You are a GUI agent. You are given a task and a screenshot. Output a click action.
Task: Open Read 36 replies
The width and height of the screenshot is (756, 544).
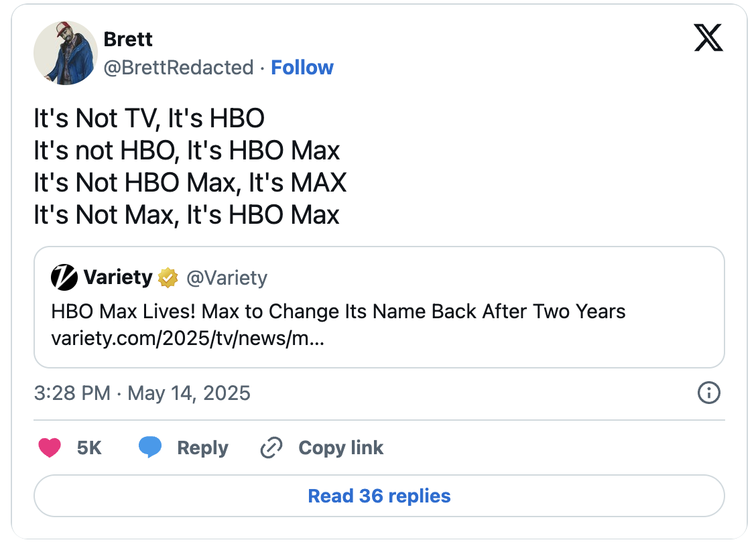(379, 496)
